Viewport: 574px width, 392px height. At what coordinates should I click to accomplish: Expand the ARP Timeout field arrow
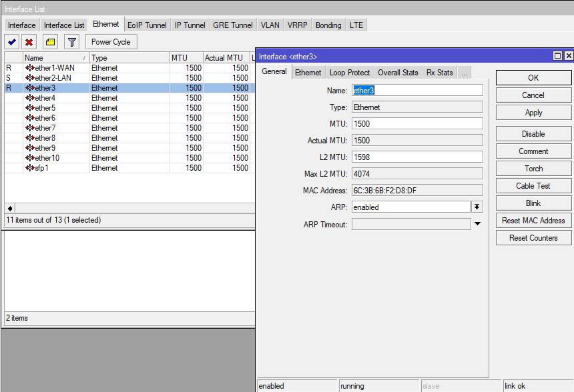477,224
